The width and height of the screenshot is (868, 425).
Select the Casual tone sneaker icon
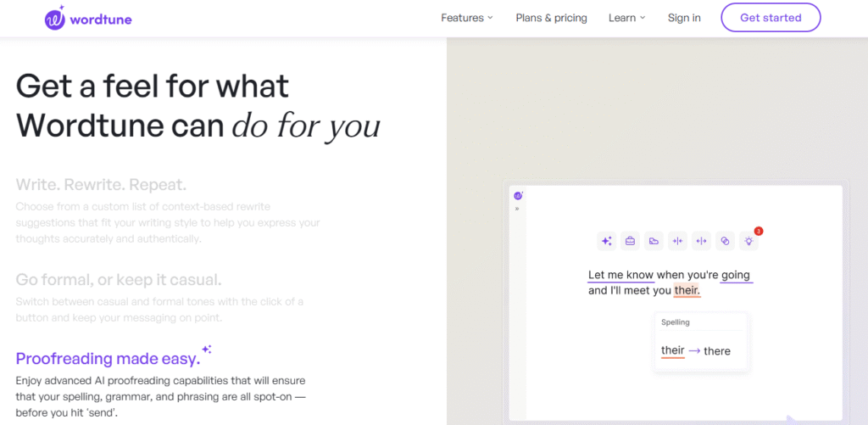[x=654, y=241]
